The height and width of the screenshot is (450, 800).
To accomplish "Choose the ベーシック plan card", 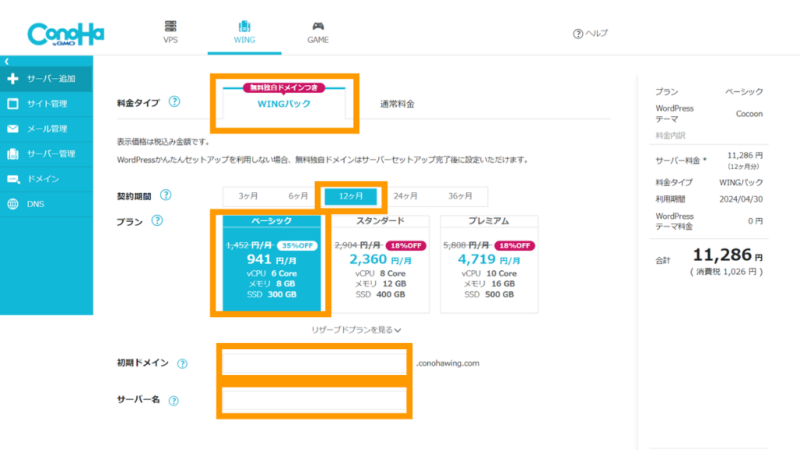I will coord(272,263).
